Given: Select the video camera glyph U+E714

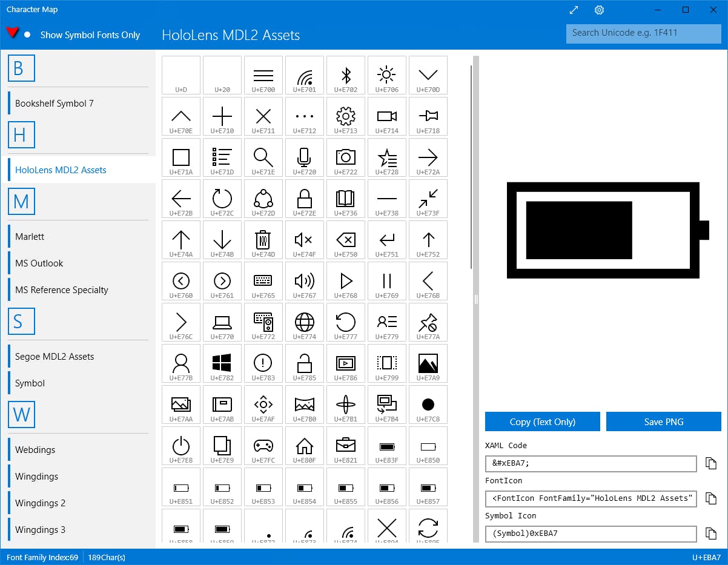Looking at the screenshot, I should 387,116.
